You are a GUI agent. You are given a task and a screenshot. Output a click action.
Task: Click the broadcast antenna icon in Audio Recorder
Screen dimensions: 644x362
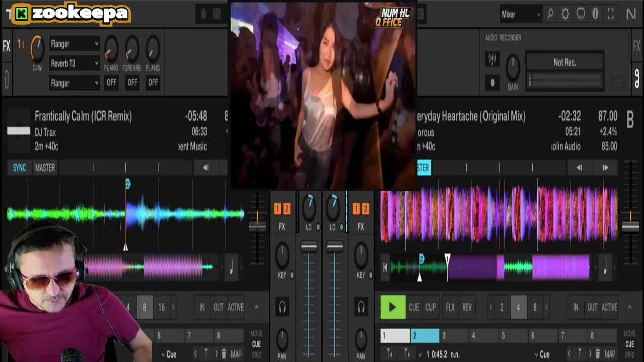click(492, 59)
